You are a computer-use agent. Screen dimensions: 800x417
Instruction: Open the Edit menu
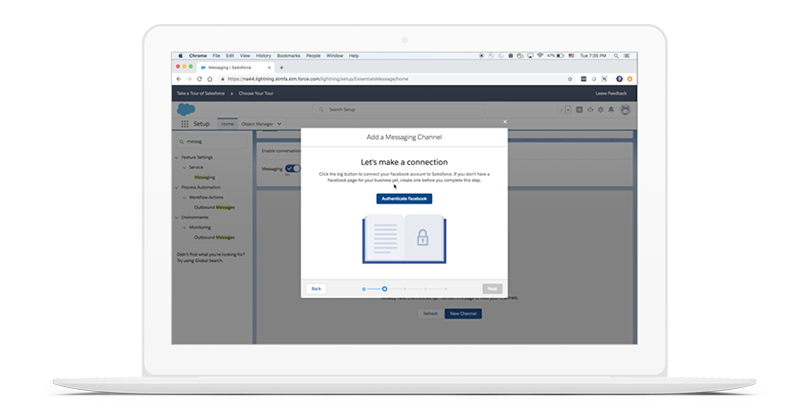230,56
